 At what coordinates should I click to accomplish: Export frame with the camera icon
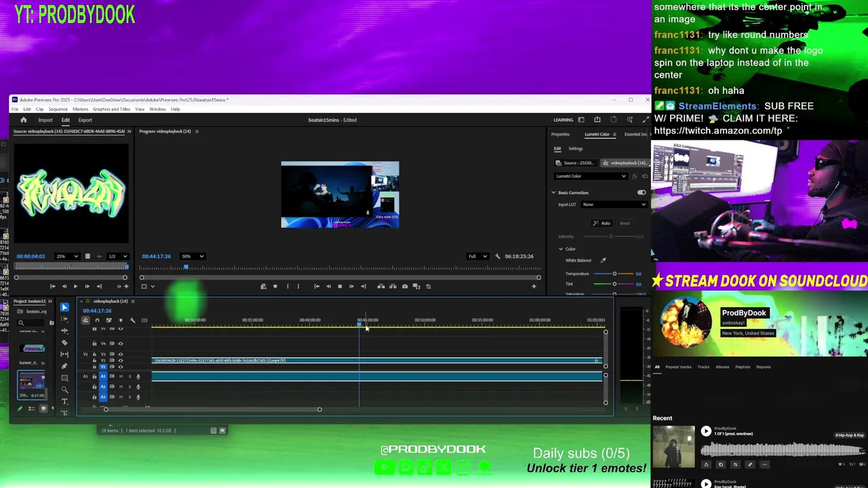point(405,286)
